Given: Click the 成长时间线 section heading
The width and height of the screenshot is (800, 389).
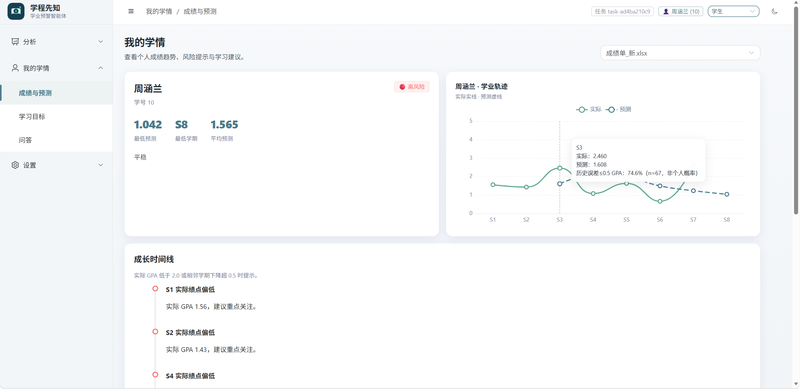Looking at the screenshot, I should 154,259.
